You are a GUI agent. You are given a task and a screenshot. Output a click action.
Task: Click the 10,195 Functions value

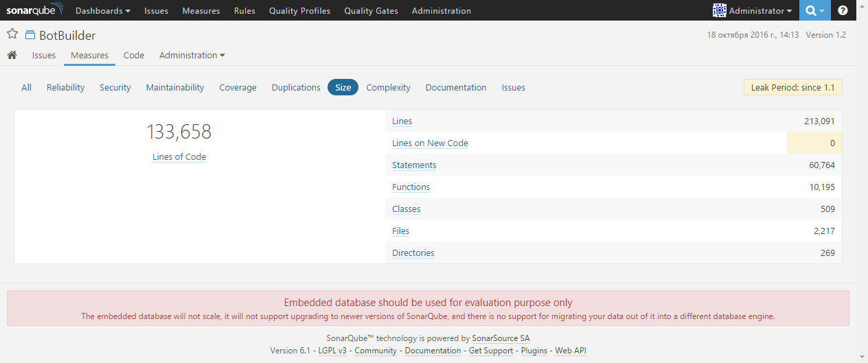(822, 187)
